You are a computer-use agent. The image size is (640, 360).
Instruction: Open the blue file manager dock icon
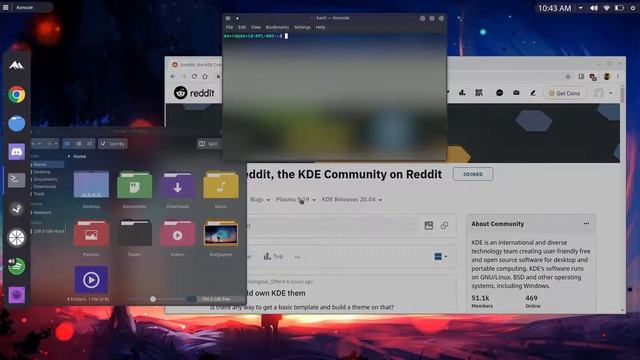coord(16,123)
